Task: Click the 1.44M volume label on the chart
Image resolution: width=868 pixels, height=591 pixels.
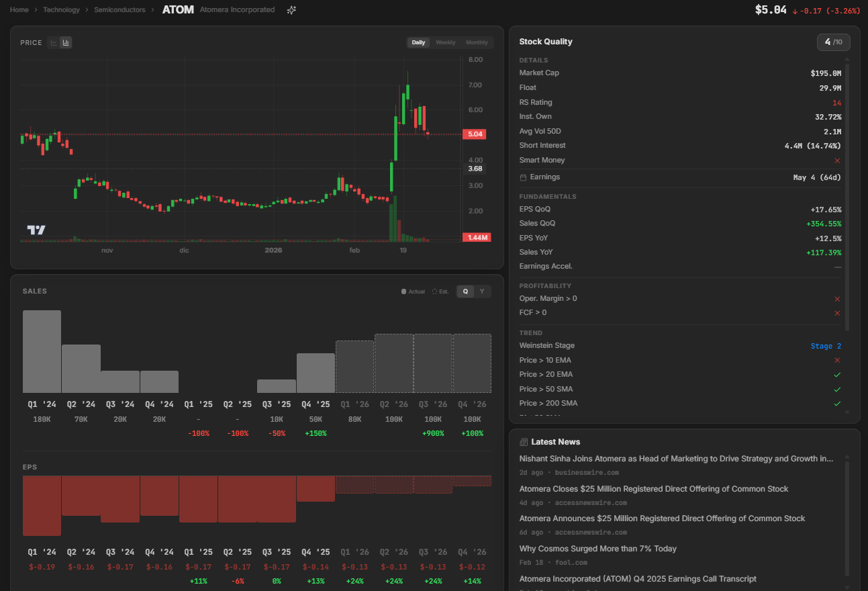Action: pos(477,238)
